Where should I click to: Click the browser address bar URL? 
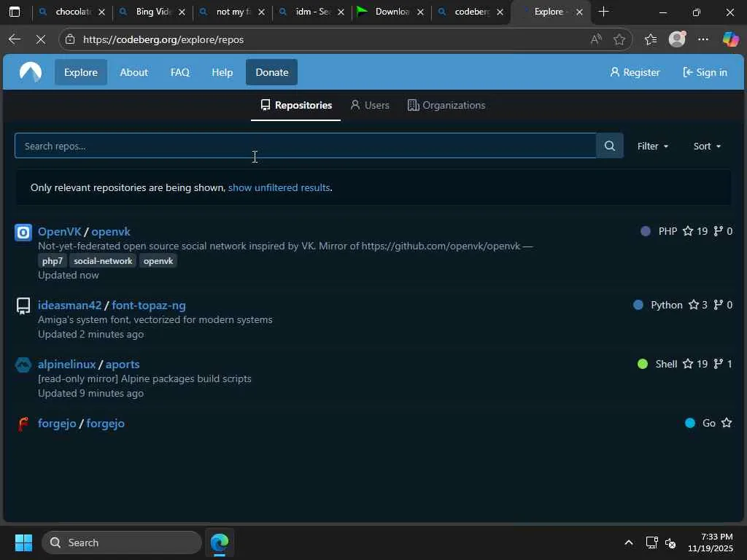point(163,39)
